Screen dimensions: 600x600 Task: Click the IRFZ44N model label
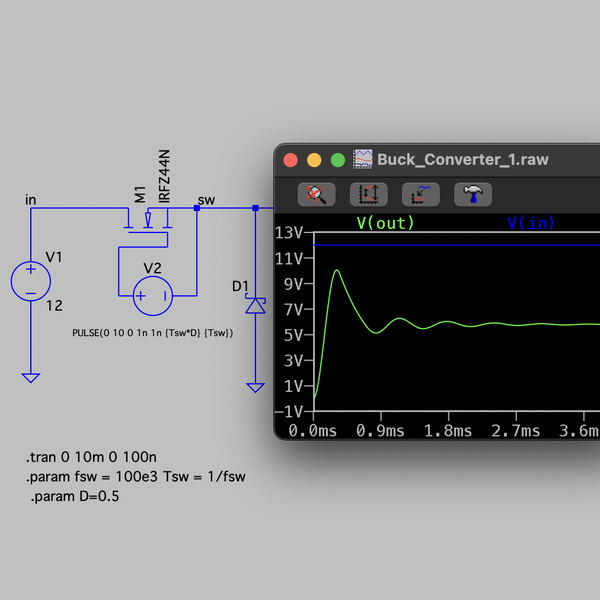coord(164,176)
